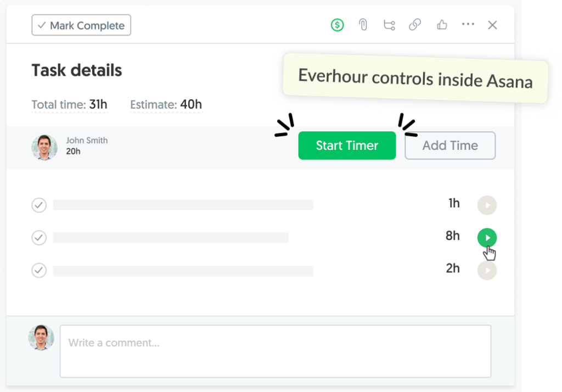Like the task with the thumbs-up icon
The image size is (562, 392).
442,25
